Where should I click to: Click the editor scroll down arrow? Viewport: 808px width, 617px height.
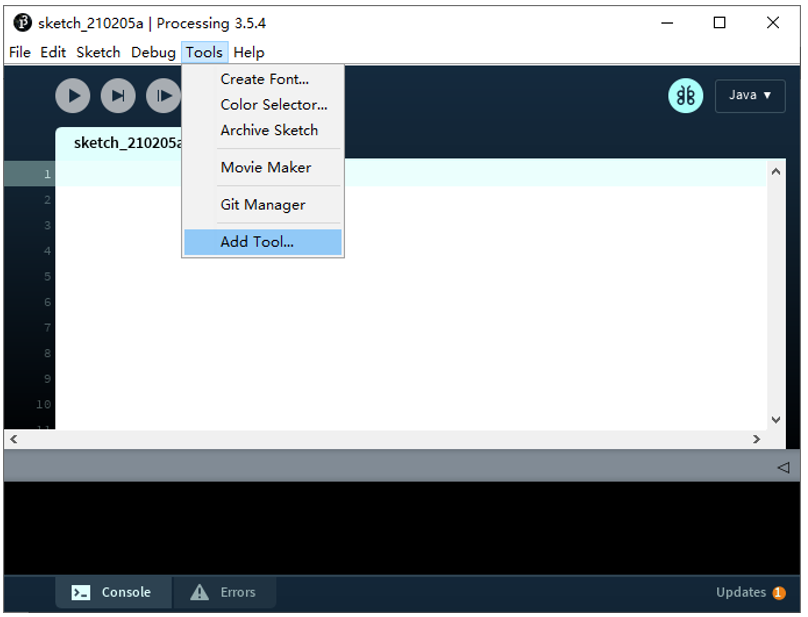pos(776,420)
